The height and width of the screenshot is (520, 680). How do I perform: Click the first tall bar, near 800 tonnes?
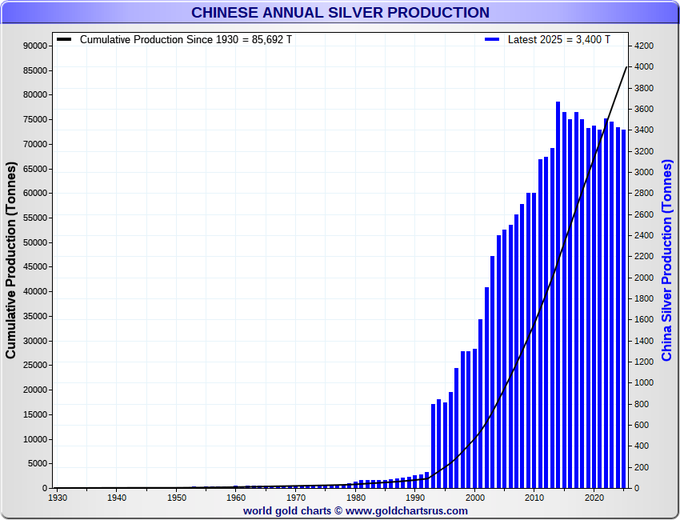(433, 446)
